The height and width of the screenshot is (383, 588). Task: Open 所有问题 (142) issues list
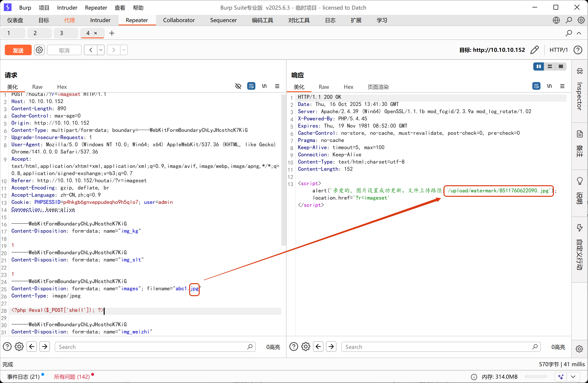pos(72,377)
